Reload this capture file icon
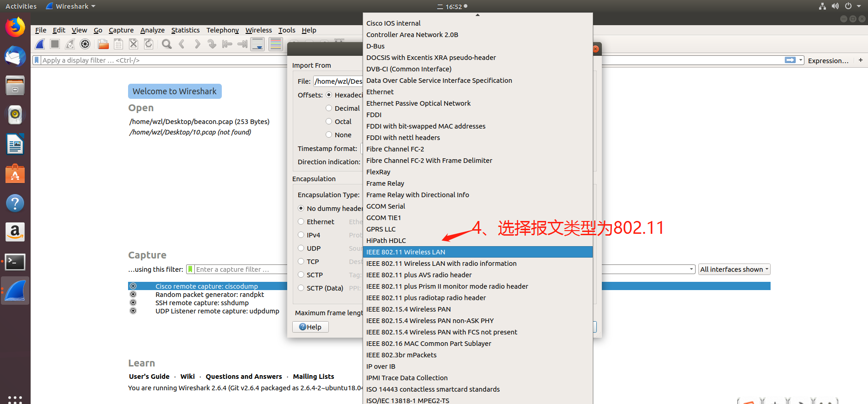Screen dimensions: 868x404 (149, 44)
